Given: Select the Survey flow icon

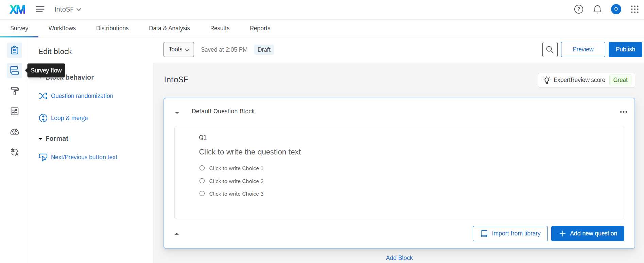Looking at the screenshot, I should [14, 70].
